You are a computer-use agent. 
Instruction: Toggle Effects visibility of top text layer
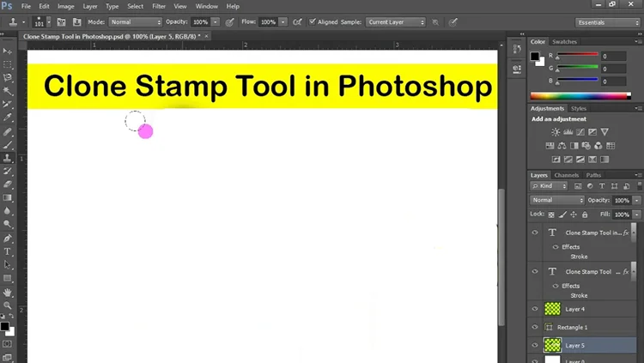pos(556,247)
